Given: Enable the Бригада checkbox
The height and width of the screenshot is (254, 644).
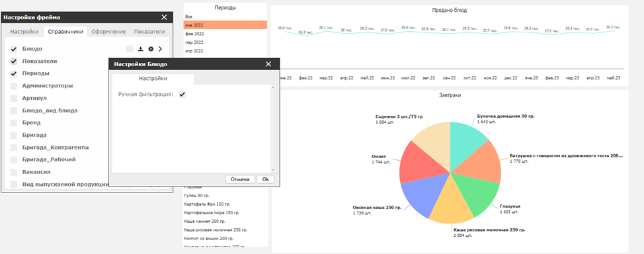Looking at the screenshot, I should 14,135.
